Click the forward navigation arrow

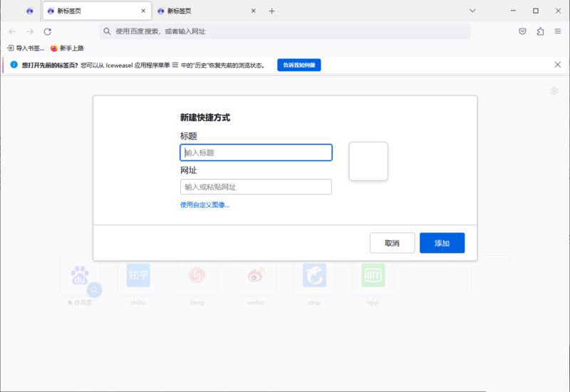pyautogui.click(x=30, y=31)
